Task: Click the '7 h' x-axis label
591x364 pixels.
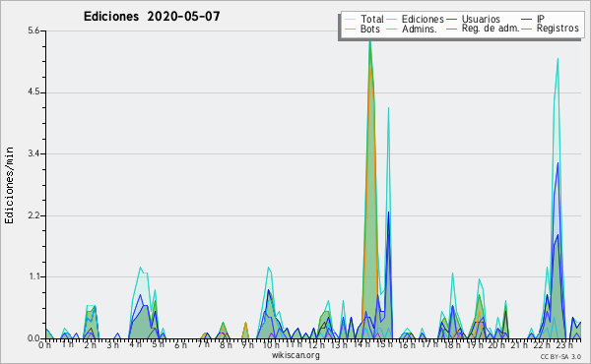Action: click(203, 344)
